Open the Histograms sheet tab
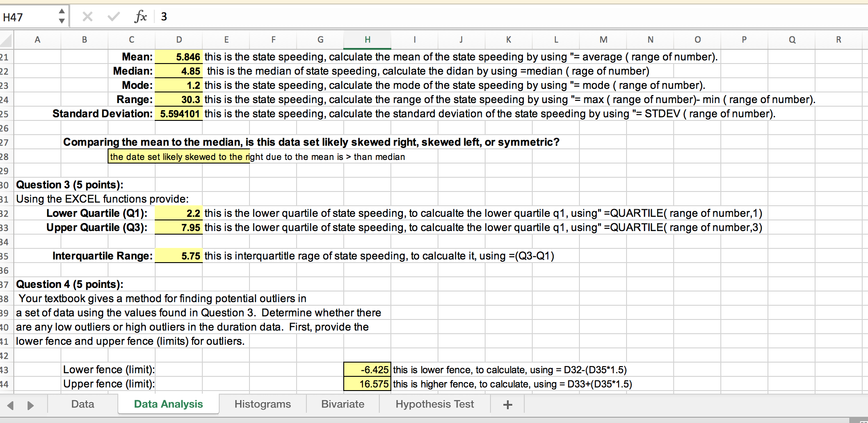 point(262,404)
